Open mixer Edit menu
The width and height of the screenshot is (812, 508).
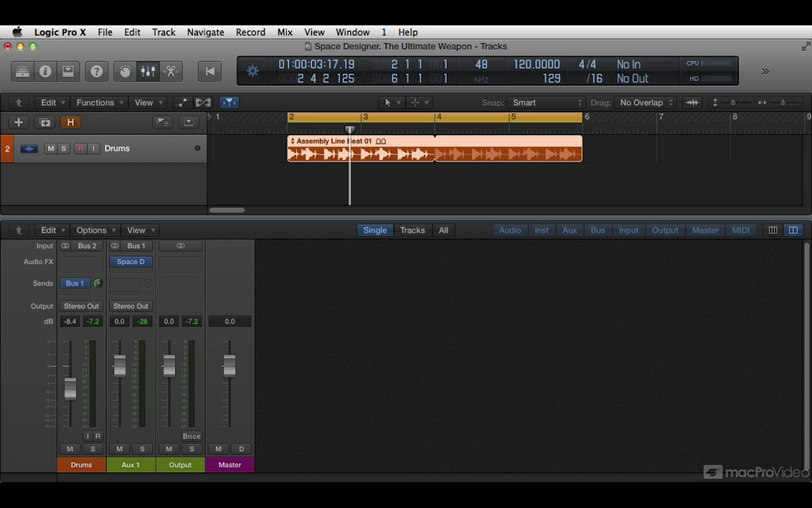coord(52,230)
